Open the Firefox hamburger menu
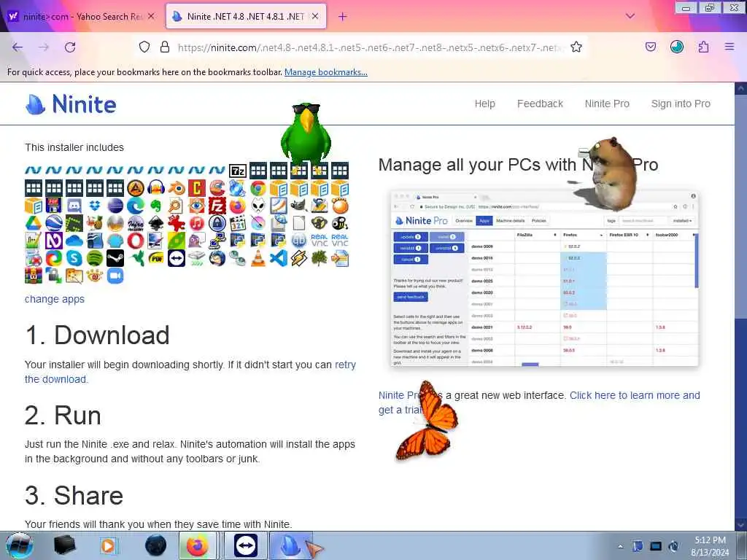747x560 pixels. click(x=729, y=47)
